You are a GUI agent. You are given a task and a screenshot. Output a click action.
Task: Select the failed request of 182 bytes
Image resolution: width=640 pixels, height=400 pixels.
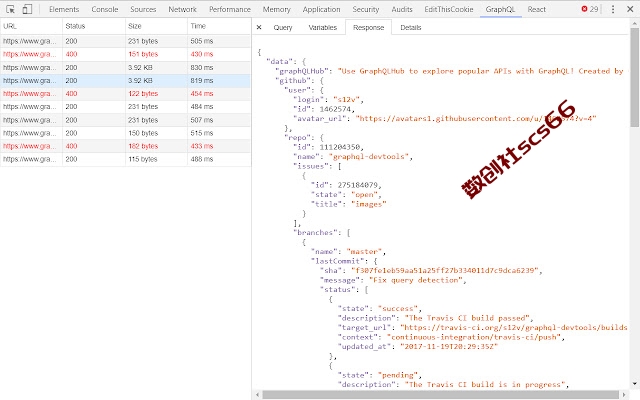pos(125,146)
